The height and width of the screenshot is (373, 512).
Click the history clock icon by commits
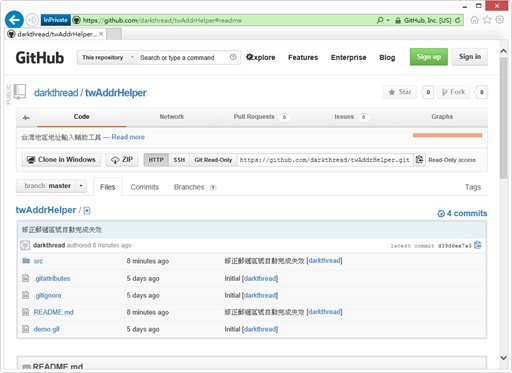pos(441,214)
